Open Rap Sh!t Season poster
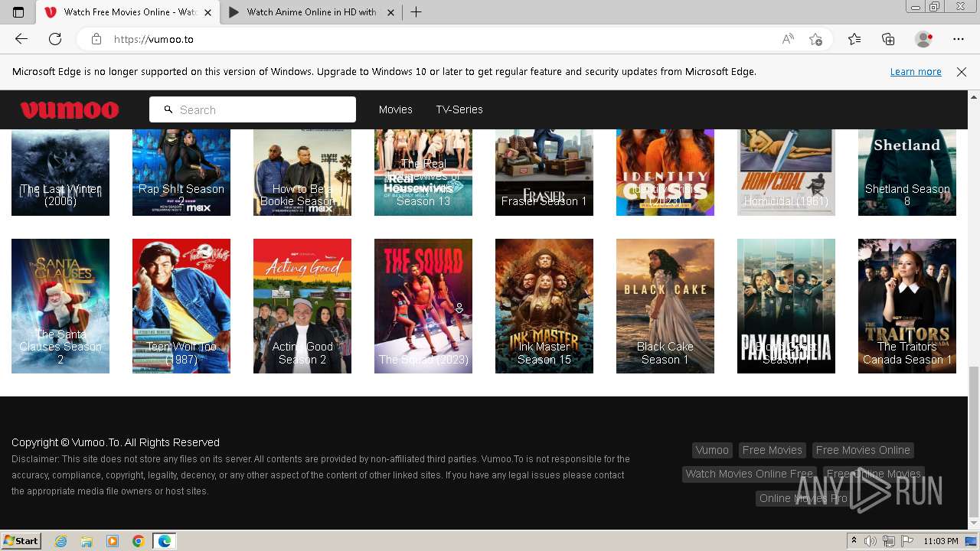 [181, 173]
